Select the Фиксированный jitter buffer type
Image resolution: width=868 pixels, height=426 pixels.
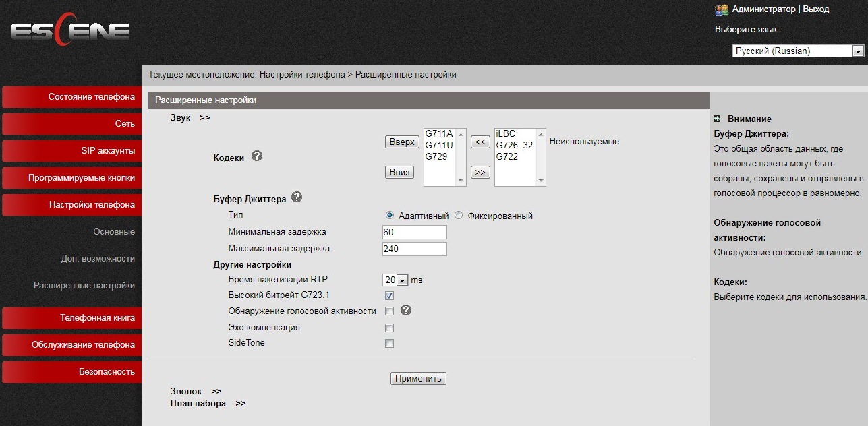click(x=459, y=216)
